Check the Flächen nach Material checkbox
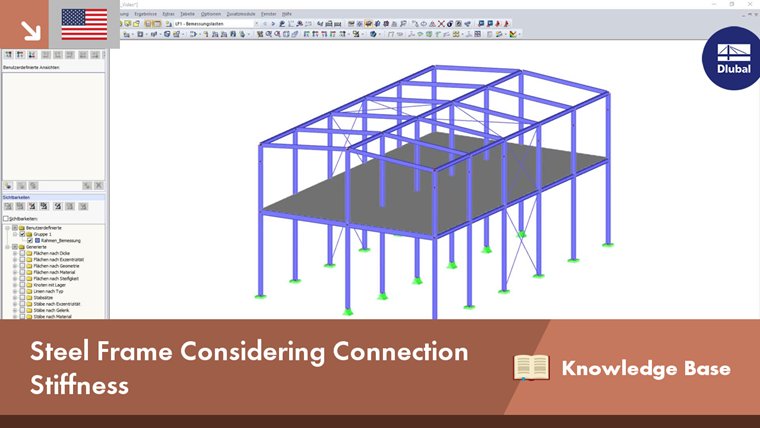760x428 pixels. [22, 272]
